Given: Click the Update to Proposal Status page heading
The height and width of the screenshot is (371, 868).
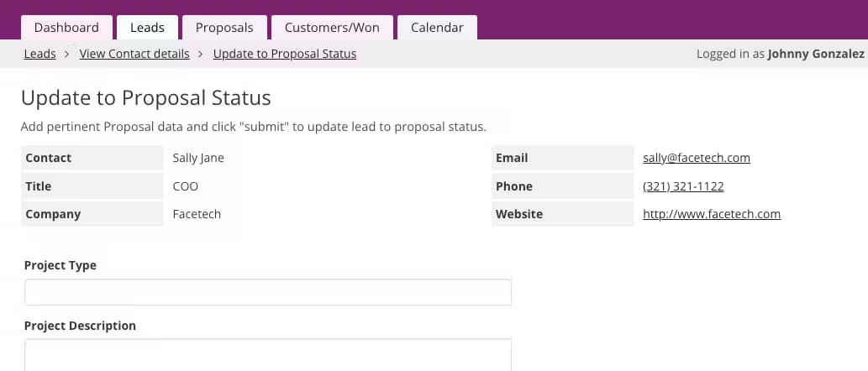Looking at the screenshot, I should point(146,98).
